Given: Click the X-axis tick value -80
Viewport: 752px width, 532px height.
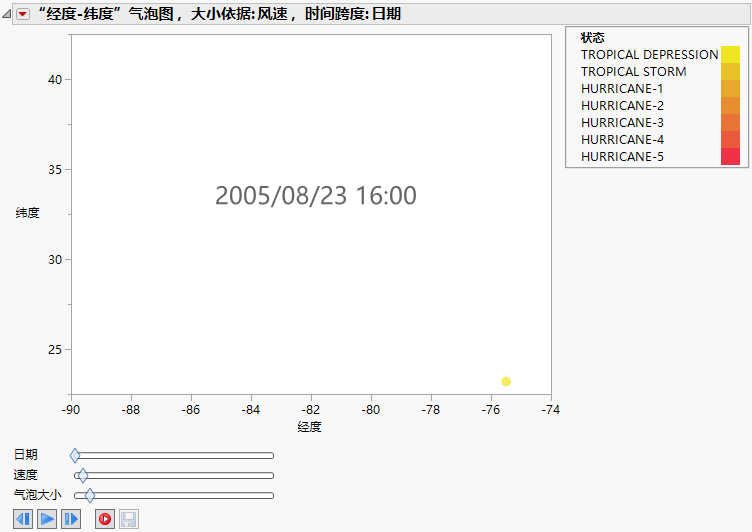Looking at the screenshot, I should click(x=371, y=410).
